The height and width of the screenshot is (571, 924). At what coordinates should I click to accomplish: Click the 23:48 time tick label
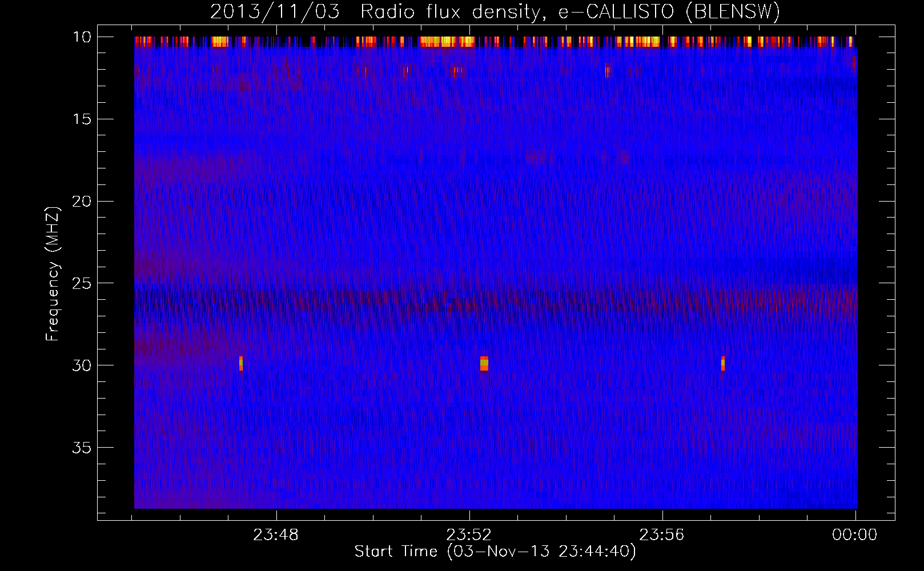[276, 535]
